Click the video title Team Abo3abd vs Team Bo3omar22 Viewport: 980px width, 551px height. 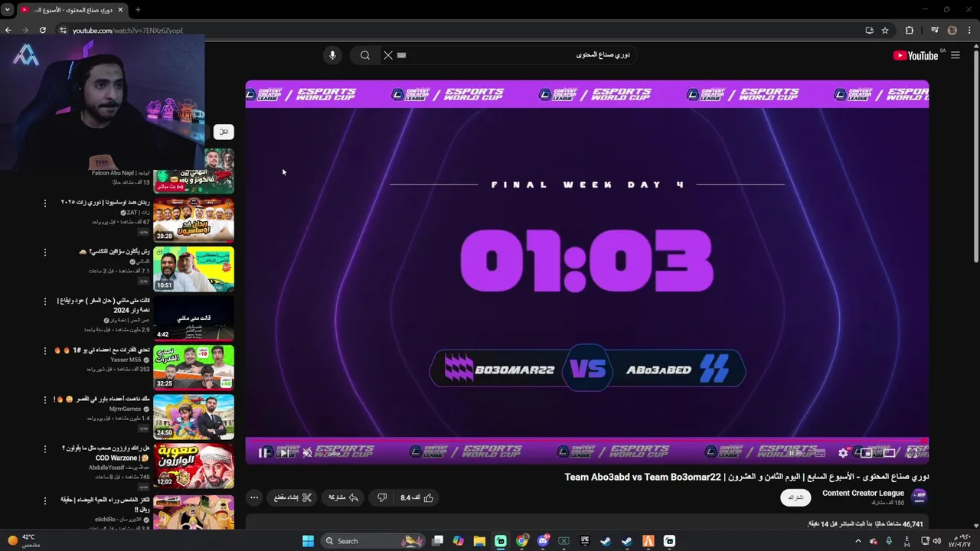[746, 477]
